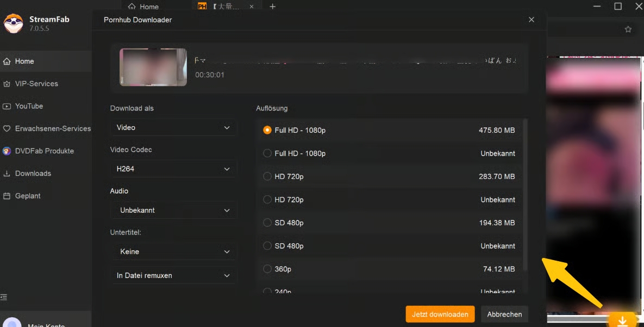
Task: Open the Audio dropdown showing Unbekannt
Action: pos(173,210)
